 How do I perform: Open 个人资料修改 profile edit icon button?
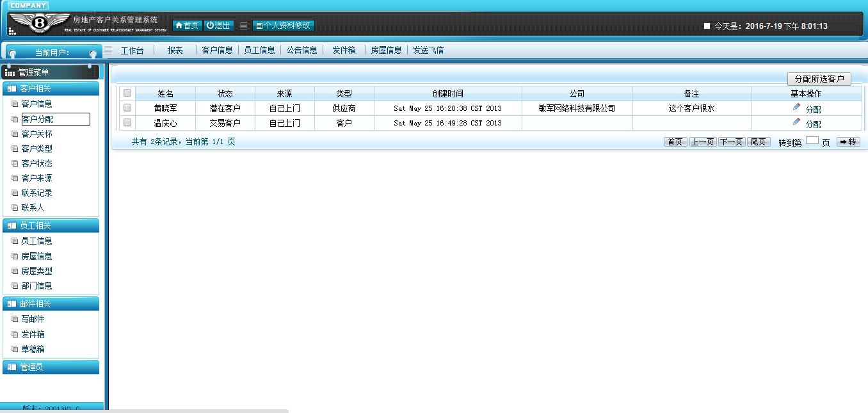pos(284,26)
